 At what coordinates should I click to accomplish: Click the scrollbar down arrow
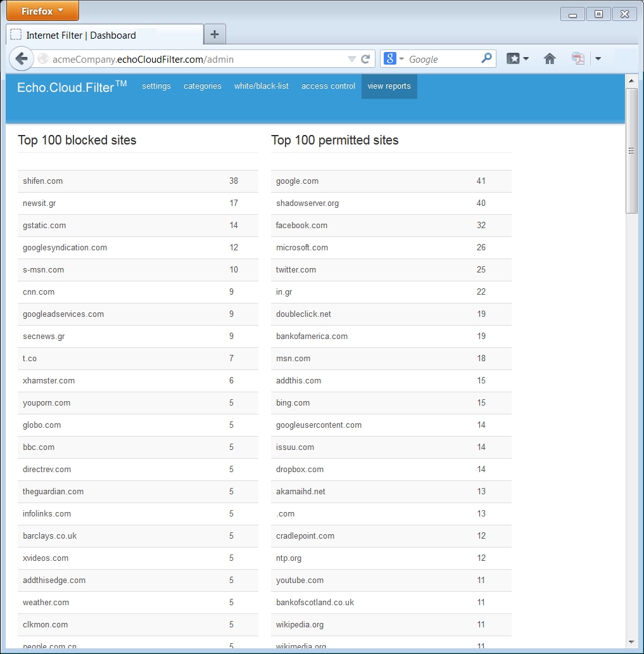click(631, 643)
